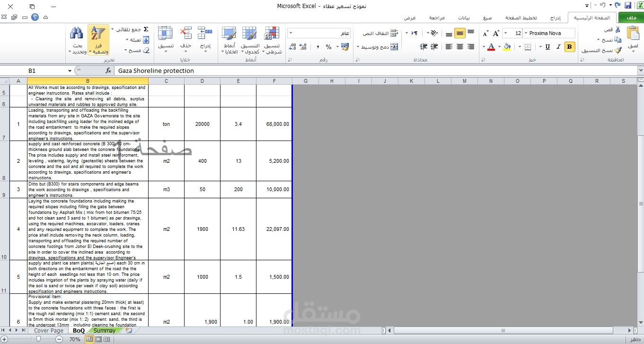Click the Increase Decimal icon
This screenshot has height=344, width=644.
[304, 47]
